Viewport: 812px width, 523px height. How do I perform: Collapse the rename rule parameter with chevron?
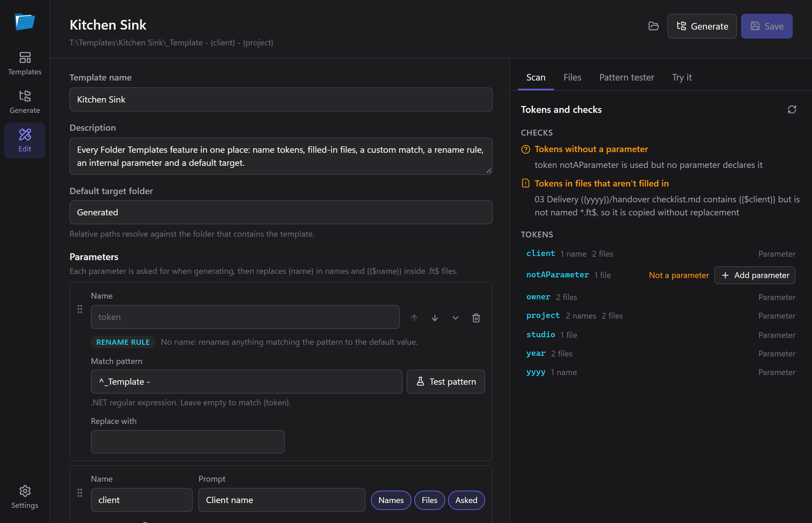click(x=456, y=318)
